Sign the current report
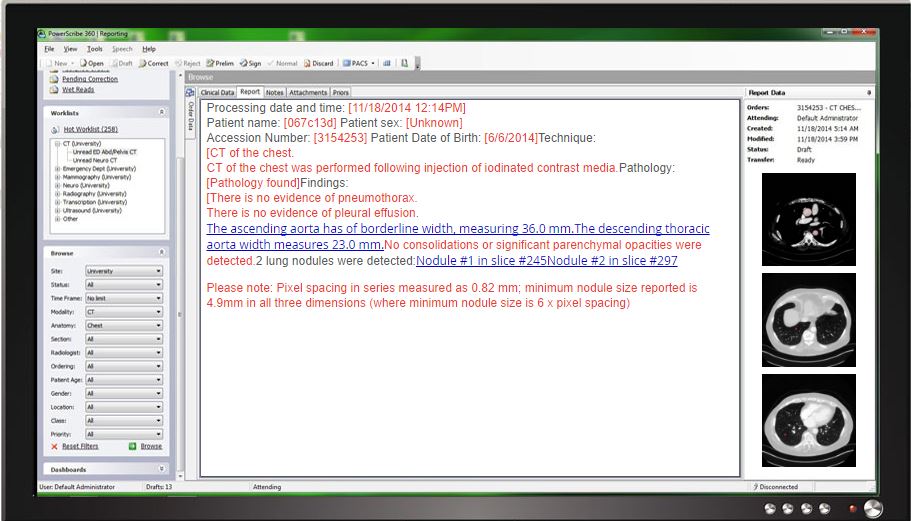 [x=251, y=63]
